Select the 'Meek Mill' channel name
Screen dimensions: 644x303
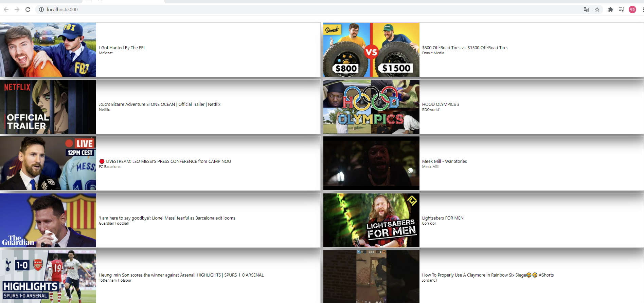430,167
